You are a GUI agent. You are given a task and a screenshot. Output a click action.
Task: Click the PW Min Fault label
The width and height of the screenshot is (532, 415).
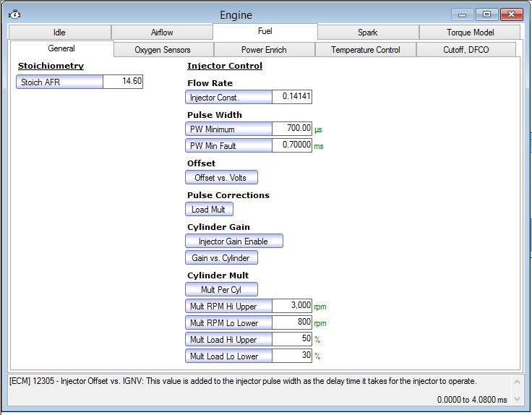pyautogui.click(x=228, y=145)
